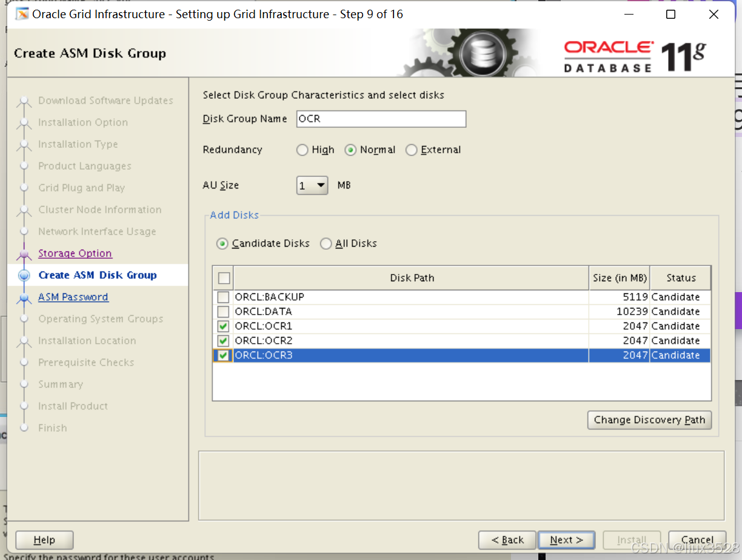The height and width of the screenshot is (560, 742).
Task: Go Back to the previous step
Action: click(x=507, y=540)
